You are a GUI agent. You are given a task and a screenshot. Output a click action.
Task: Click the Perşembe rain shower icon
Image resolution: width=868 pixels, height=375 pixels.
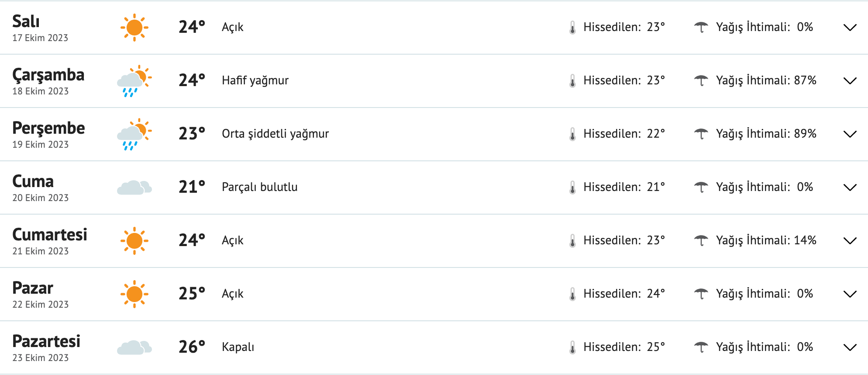(133, 134)
